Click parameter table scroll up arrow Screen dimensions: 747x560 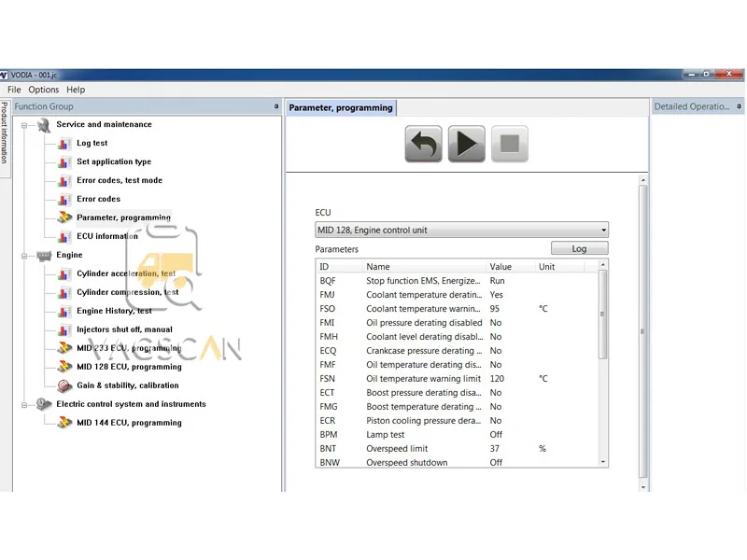pos(603,264)
